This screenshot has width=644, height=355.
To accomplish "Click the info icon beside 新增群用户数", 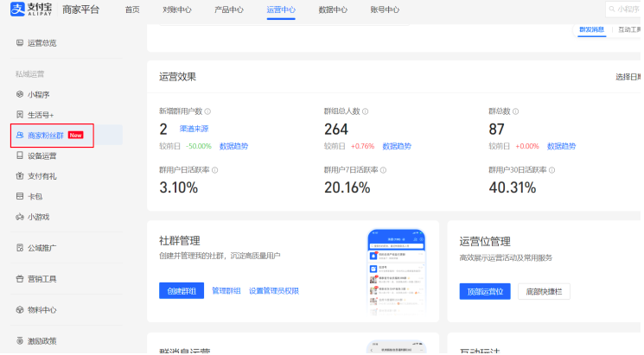I will tap(207, 111).
